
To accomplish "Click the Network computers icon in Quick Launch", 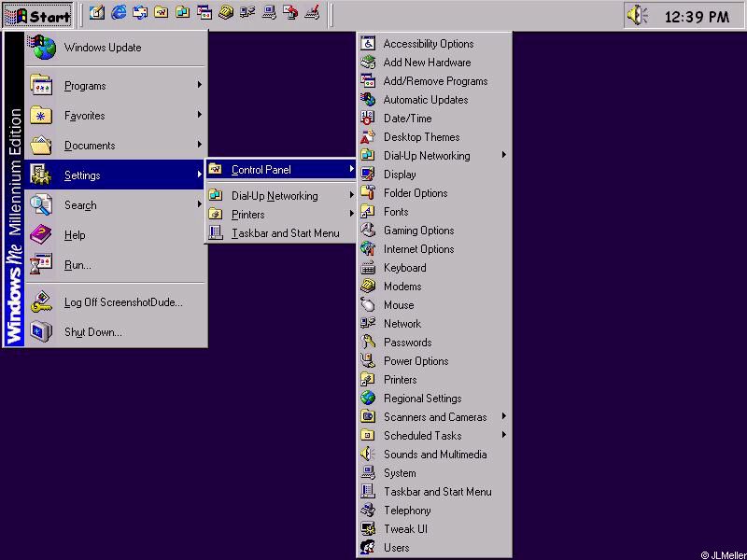I will pyautogui.click(x=247, y=13).
